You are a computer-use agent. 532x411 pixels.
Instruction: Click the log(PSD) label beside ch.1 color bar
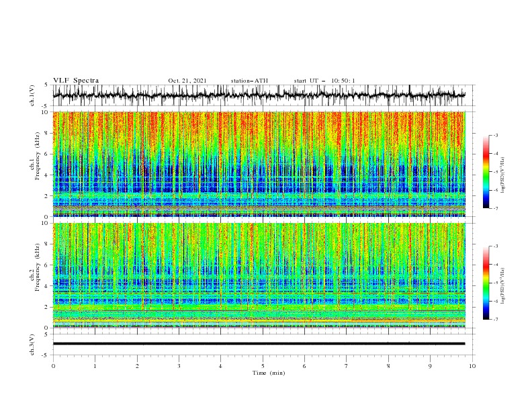(502, 175)
